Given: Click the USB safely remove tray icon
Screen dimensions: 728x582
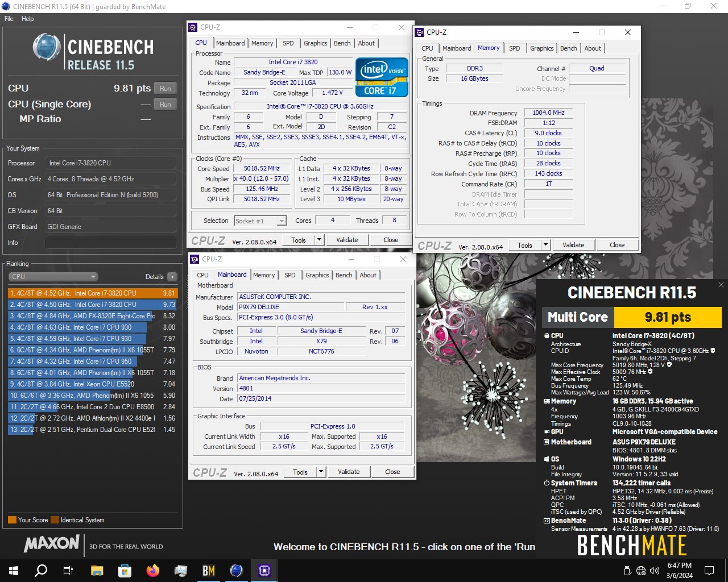Looking at the screenshot, I should click(627, 571).
